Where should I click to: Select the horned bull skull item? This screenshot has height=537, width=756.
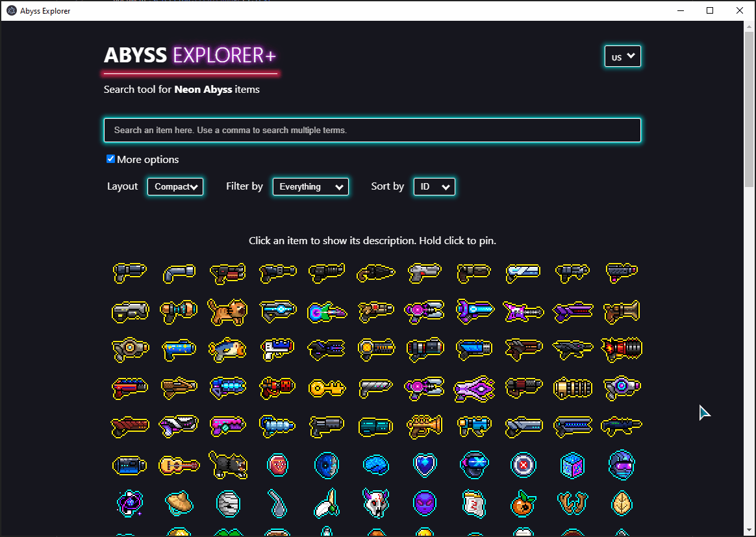(376, 503)
